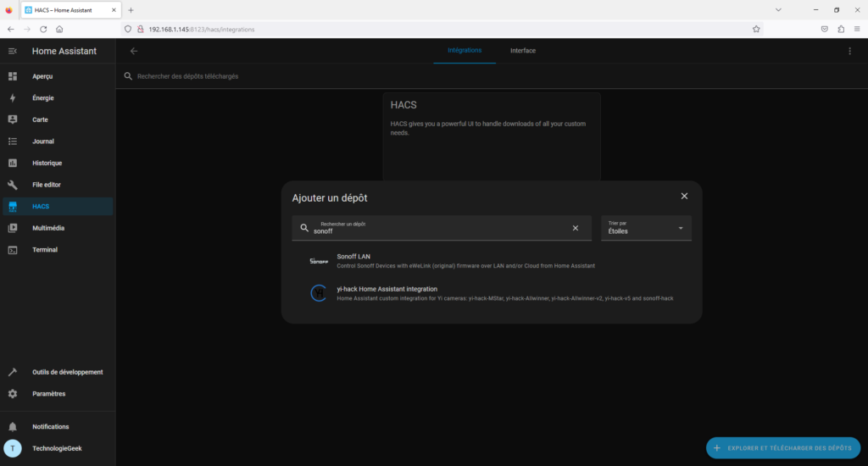Viewport: 868px width, 466px height.
Task: Open the Énergie menu item
Action: [x=58, y=98]
